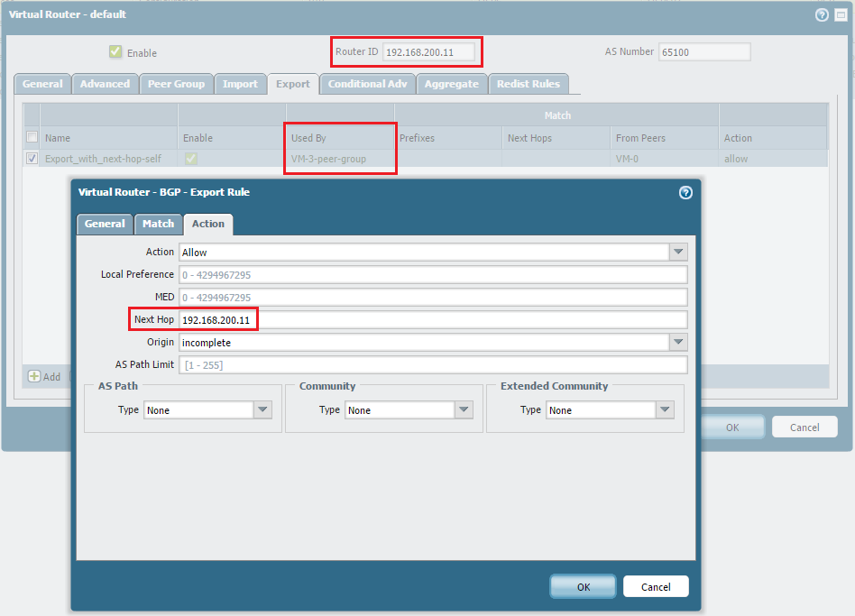
Task: Go to the Redist Rules tab
Action: (529, 84)
